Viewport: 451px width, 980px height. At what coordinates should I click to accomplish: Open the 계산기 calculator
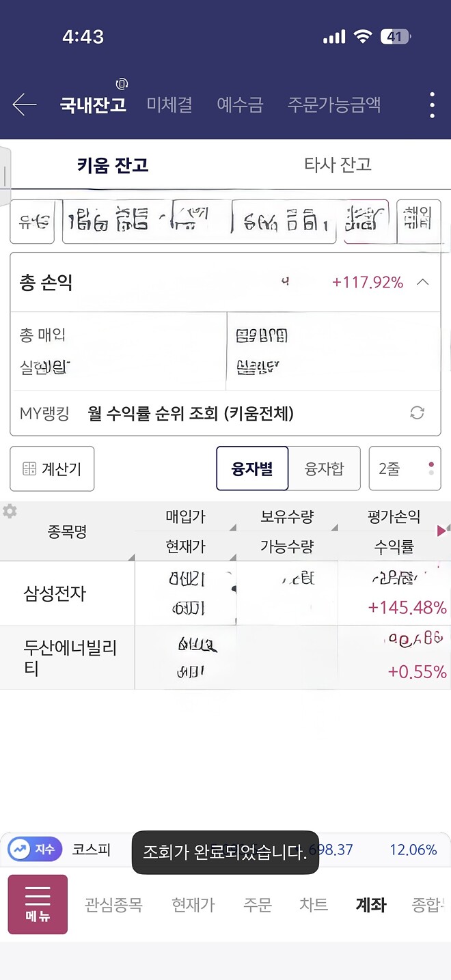[51, 468]
